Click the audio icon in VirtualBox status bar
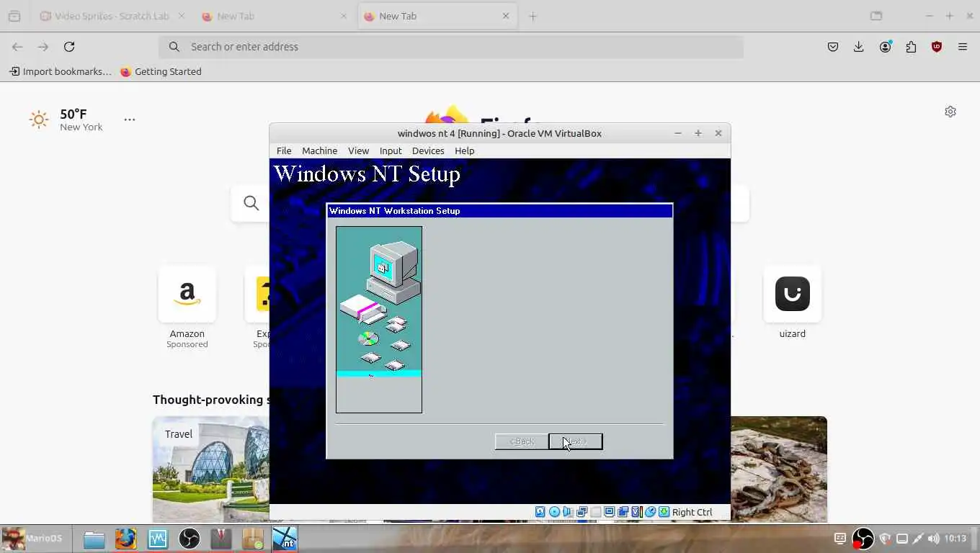Viewport: 980px width, 553px height. pyautogui.click(x=568, y=512)
